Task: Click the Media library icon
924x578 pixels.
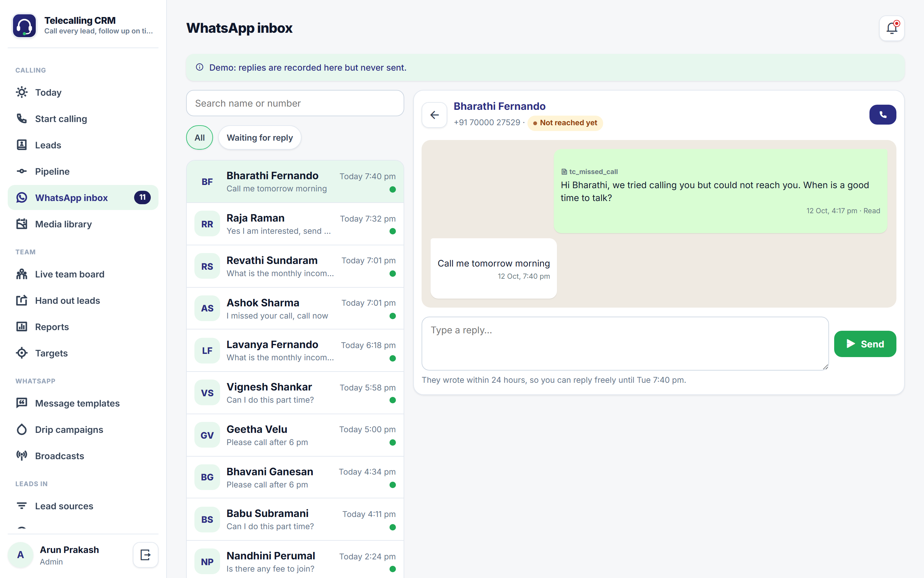Action: pos(22,224)
